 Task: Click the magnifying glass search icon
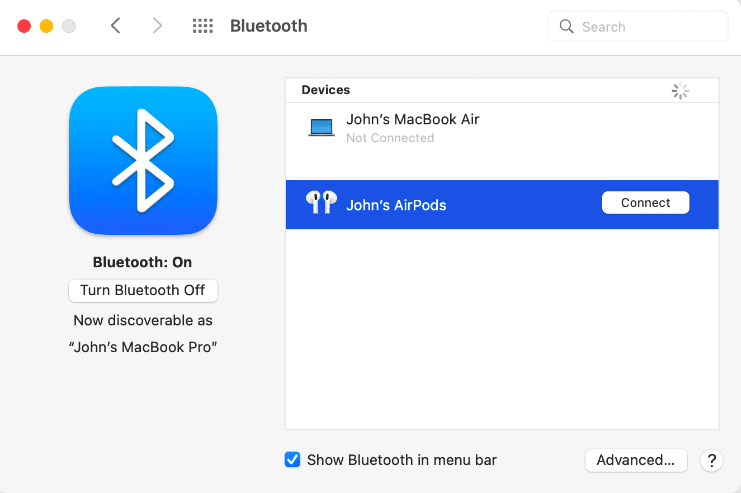[x=566, y=26]
